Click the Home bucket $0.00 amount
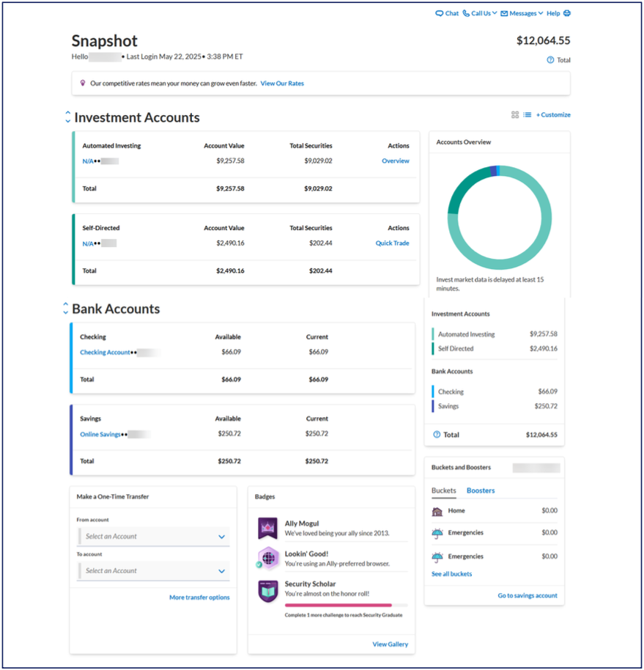The height and width of the screenshot is (670, 644). (x=549, y=510)
